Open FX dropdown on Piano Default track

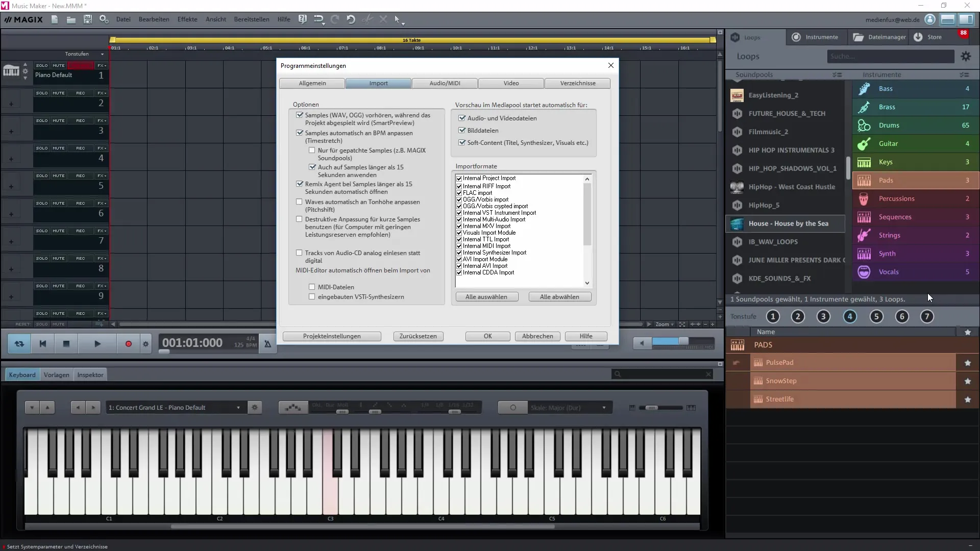102,66
